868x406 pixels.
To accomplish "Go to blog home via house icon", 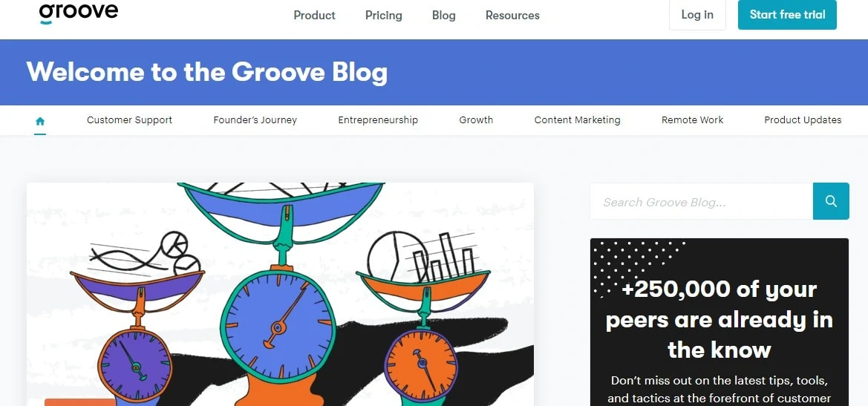I will point(40,120).
